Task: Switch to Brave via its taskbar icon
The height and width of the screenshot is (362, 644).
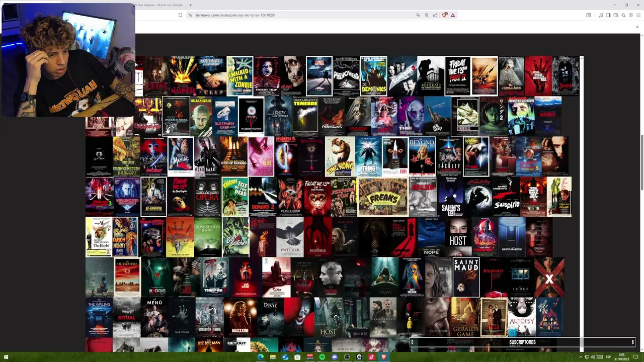Action: (383, 357)
